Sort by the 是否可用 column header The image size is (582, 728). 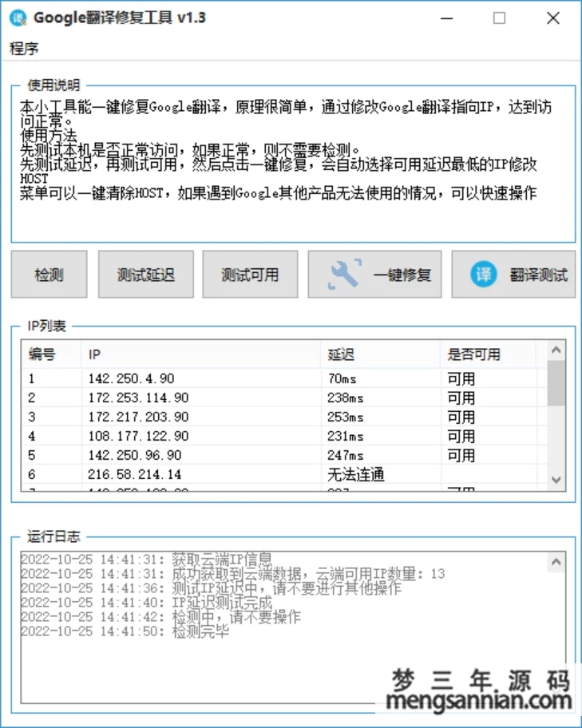(x=488, y=354)
